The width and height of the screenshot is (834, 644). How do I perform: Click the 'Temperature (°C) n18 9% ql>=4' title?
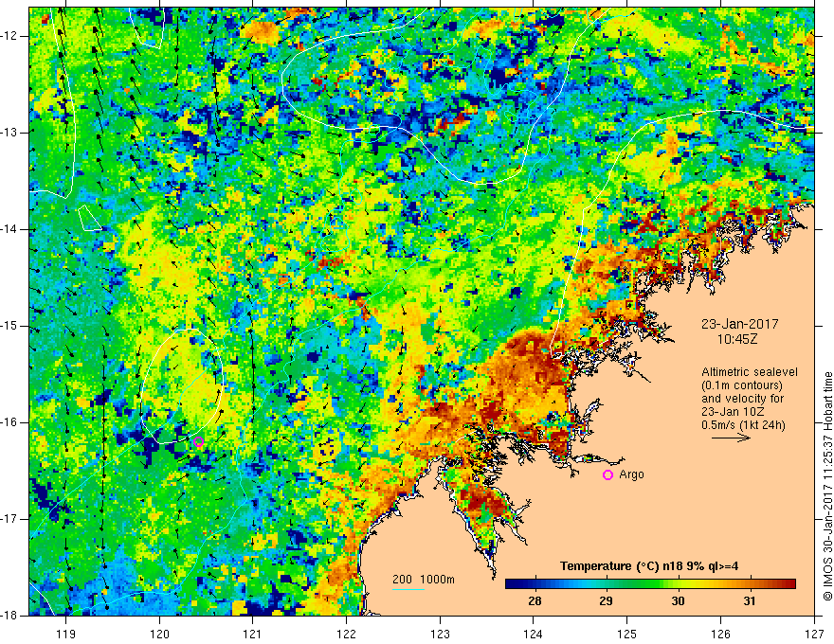tap(649, 566)
